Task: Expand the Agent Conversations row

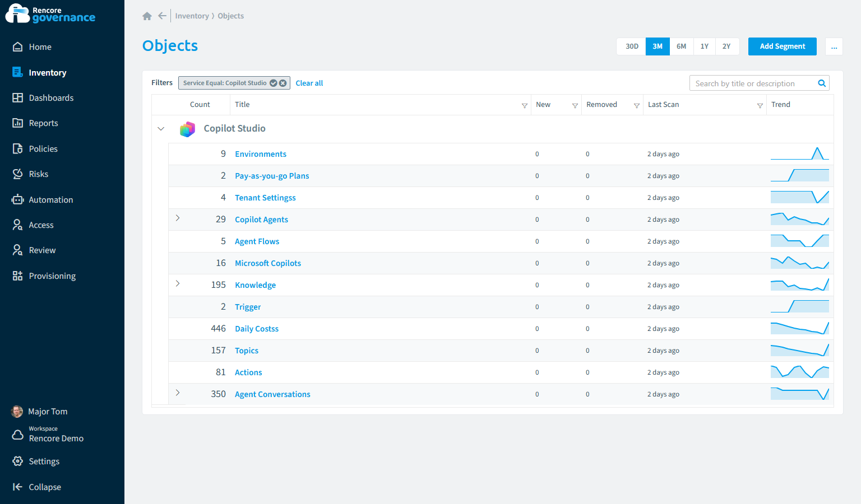Action: 178,393
